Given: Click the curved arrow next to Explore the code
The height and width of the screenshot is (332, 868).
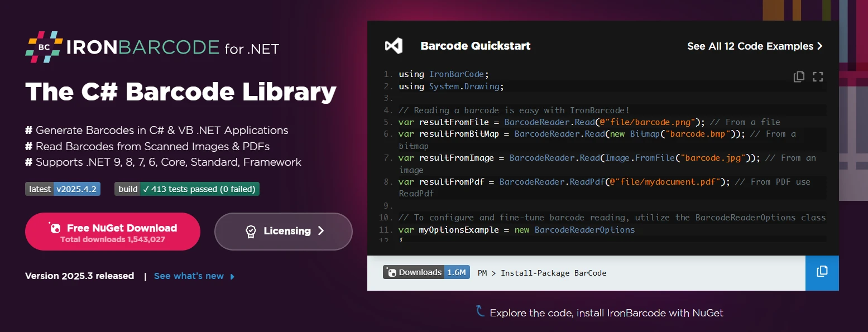Looking at the screenshot, I should [479, 311].
